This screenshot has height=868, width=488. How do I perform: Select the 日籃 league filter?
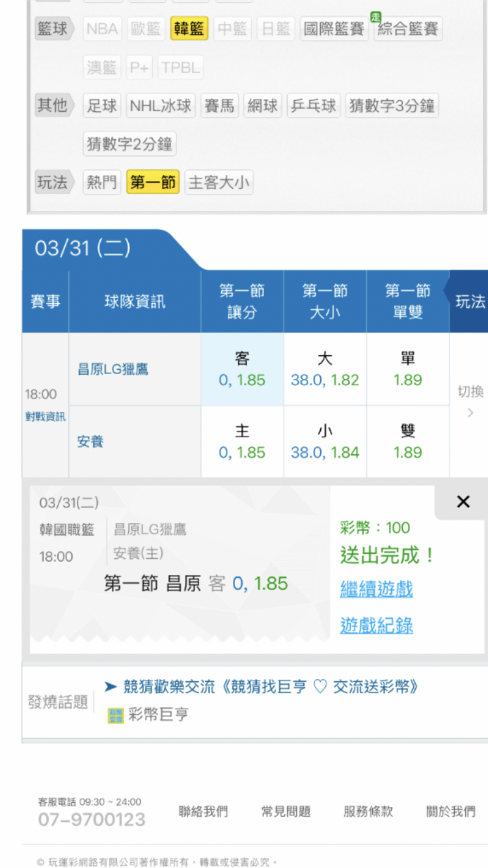tap(276, 29)
